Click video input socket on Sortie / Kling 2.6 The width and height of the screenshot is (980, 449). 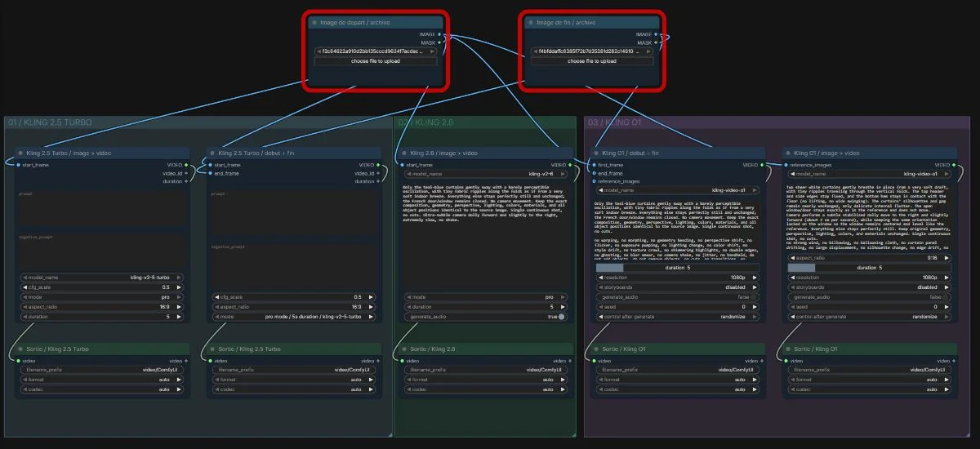(402, 360)
